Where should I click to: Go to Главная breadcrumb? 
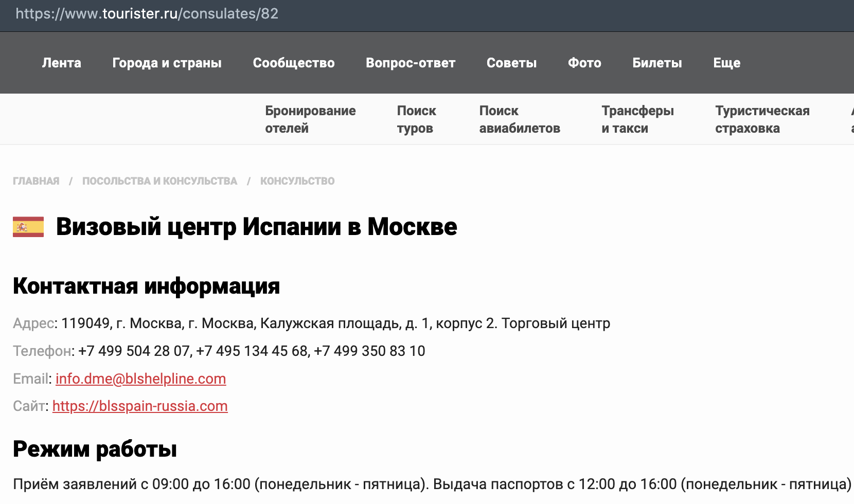36,181
